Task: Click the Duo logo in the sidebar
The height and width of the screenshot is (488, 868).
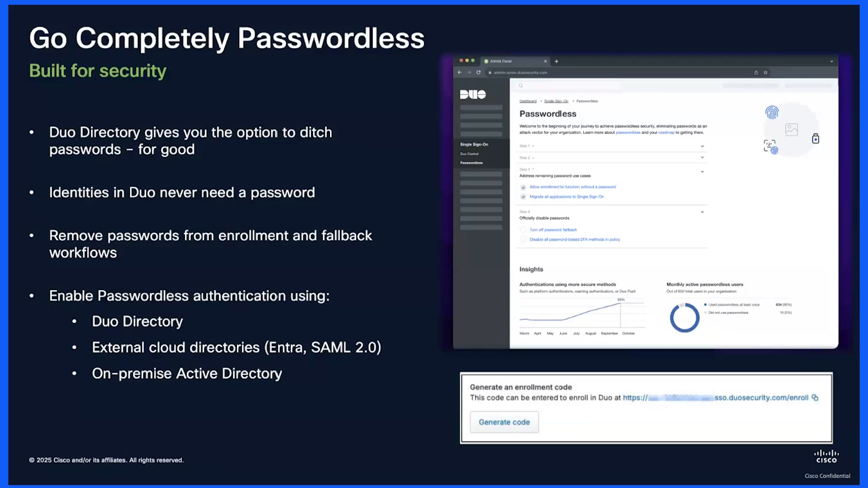Action: click(472, 94)
